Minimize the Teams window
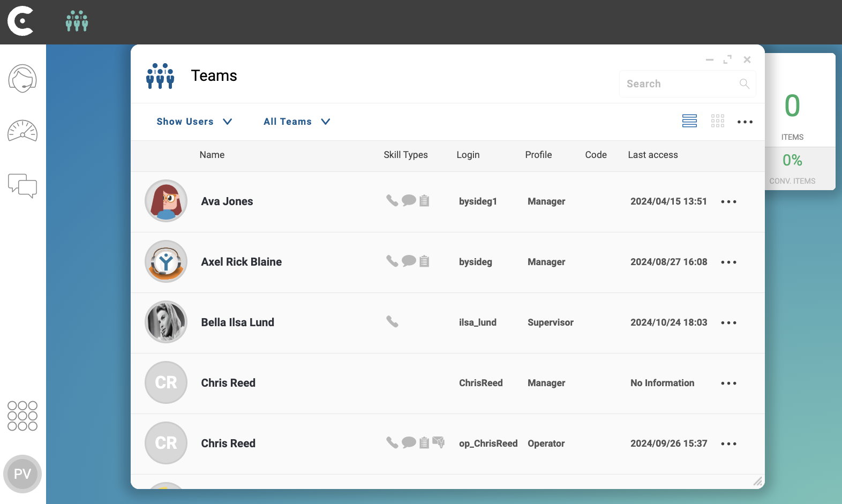 710,60
